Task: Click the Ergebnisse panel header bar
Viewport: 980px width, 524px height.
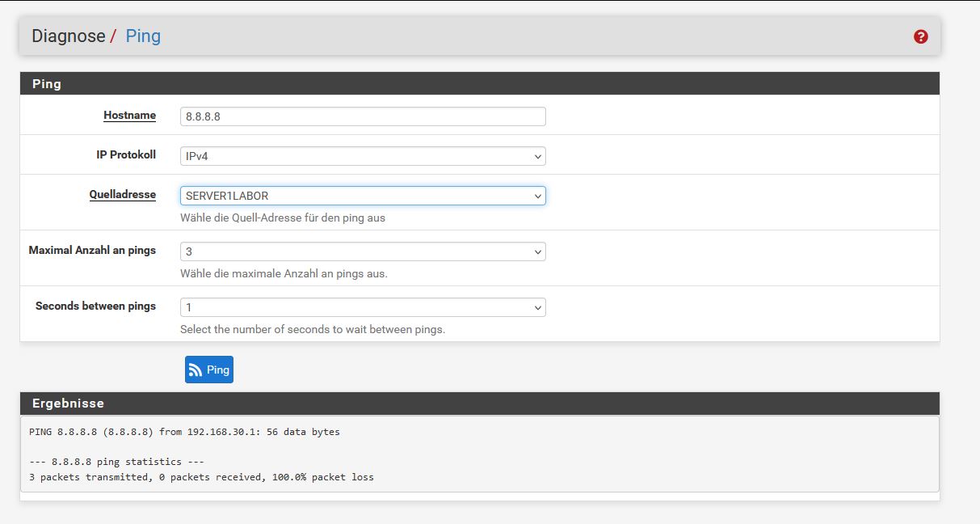Action: point(479,403)
